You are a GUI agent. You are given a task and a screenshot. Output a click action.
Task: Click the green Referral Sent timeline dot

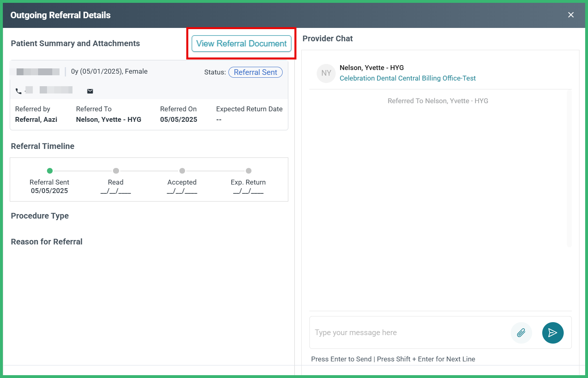pos(49,171)
